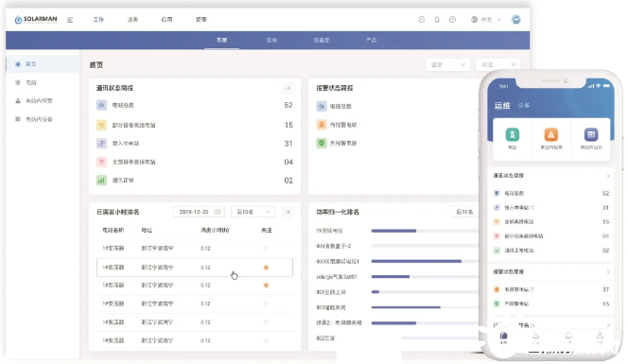Viewport: 628px width, 364px height.
Task: Switch to the 设备库 tab in blue bar
Action: tap(322, 40)
